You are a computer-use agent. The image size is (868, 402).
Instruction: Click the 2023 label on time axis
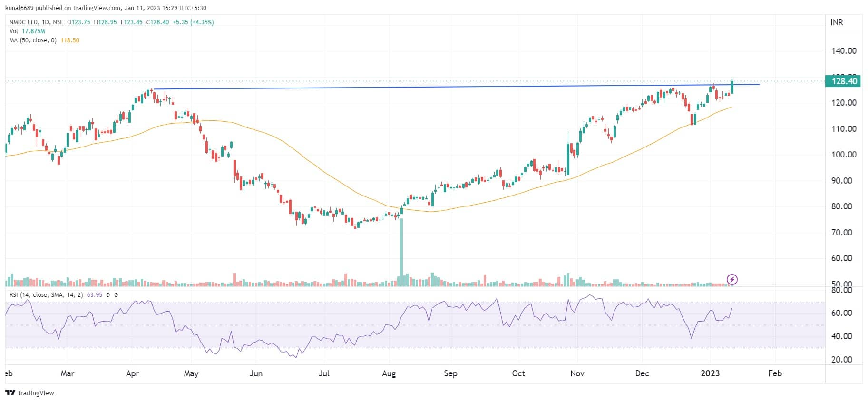(711, 373)
